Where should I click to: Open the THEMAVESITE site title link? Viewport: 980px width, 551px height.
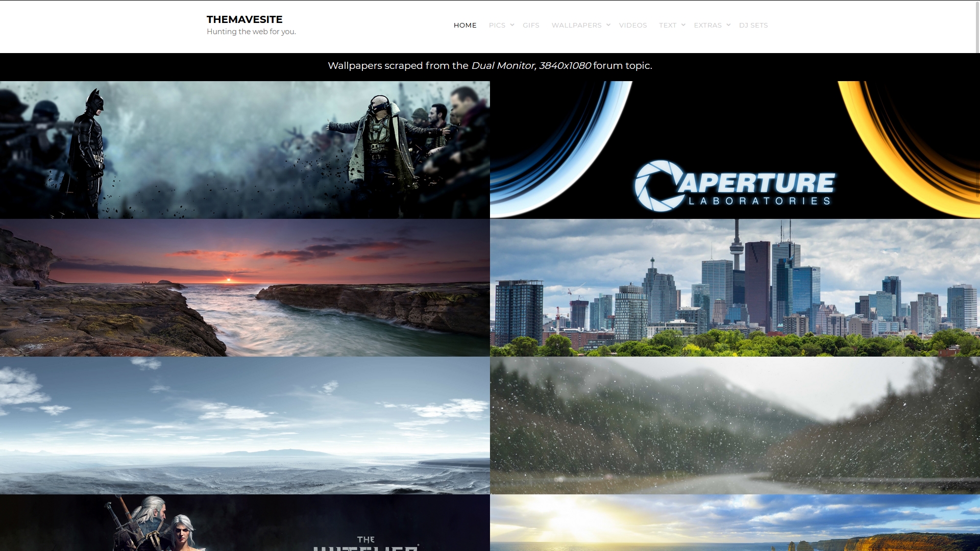[x=244, y=19]
